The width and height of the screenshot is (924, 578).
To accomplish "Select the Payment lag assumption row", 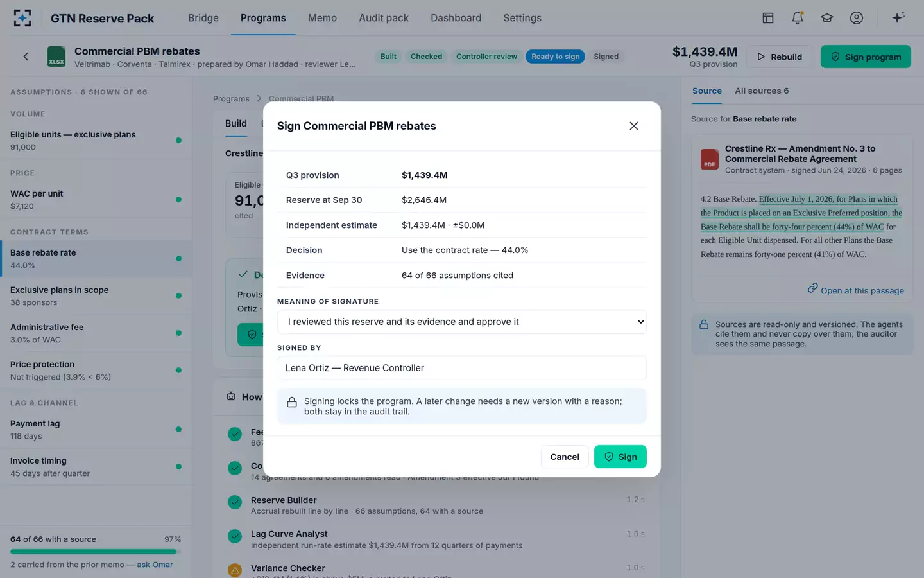I will click(96, 430).
